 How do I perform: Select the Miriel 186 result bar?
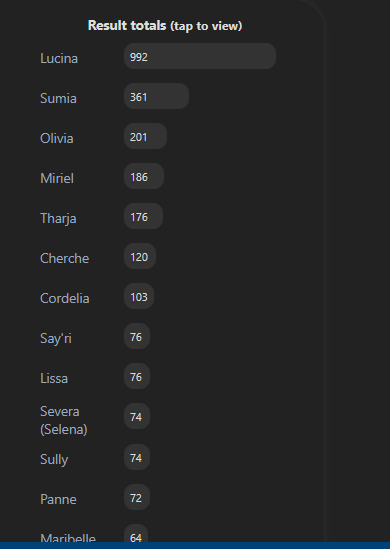click(144, 176)
